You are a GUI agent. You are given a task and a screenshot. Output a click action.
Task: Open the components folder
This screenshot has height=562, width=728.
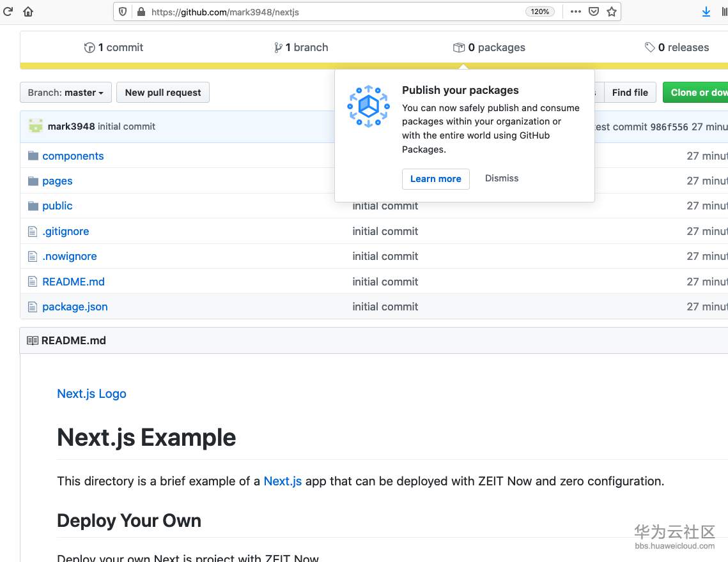tap(73, 156)
